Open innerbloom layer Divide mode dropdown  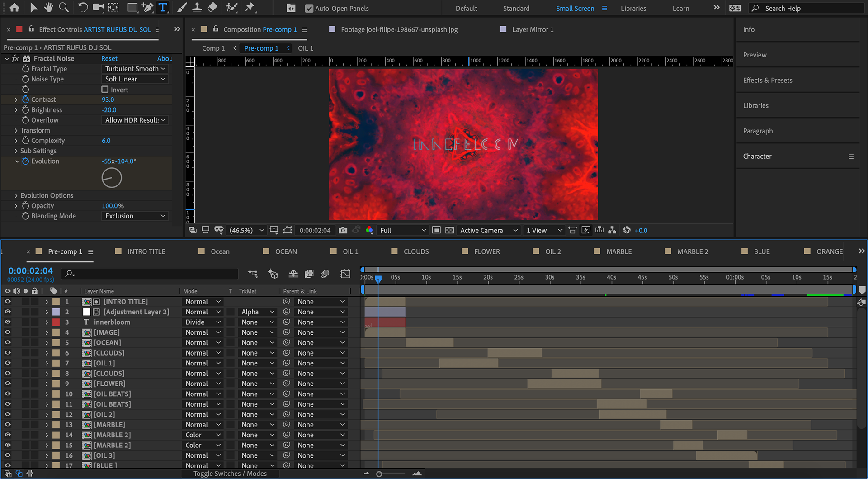point(203,322)
